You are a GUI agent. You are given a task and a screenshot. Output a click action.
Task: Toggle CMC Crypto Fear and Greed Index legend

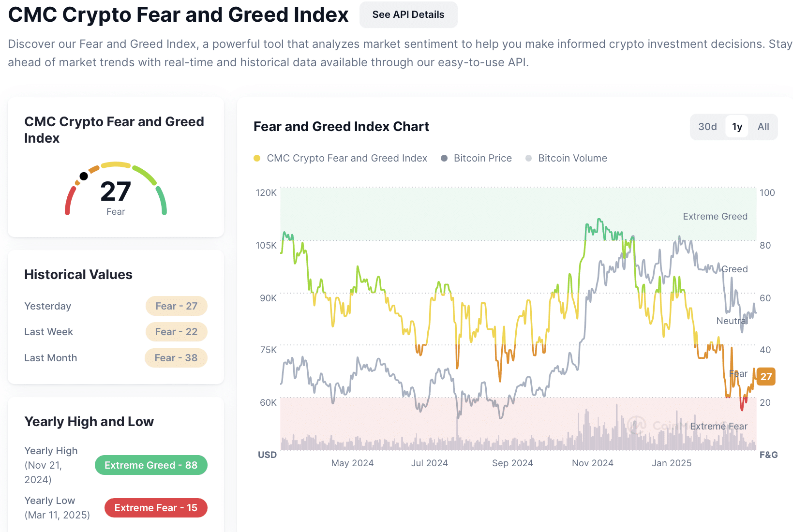(341, 158)
